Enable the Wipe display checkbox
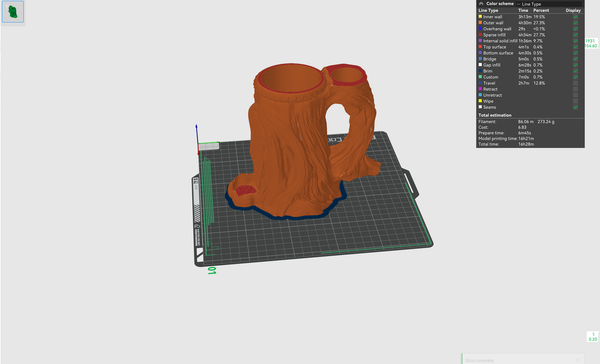 click(575, 101)
